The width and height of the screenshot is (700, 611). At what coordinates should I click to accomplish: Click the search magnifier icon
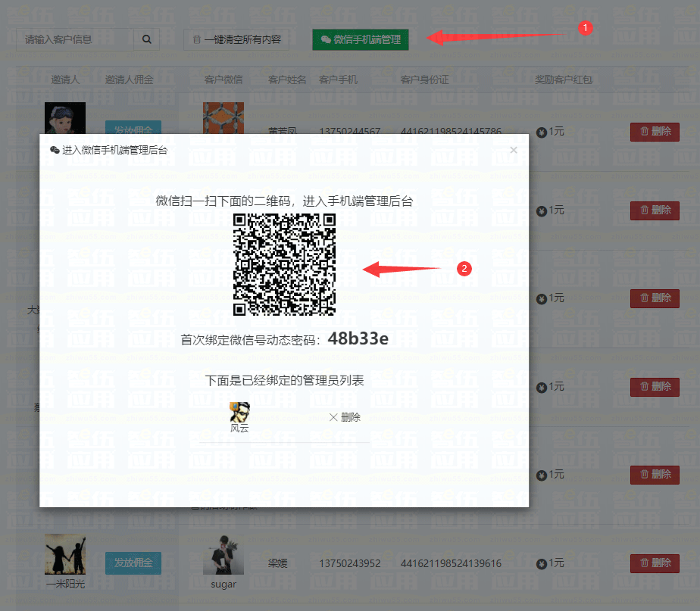(146, 39)
